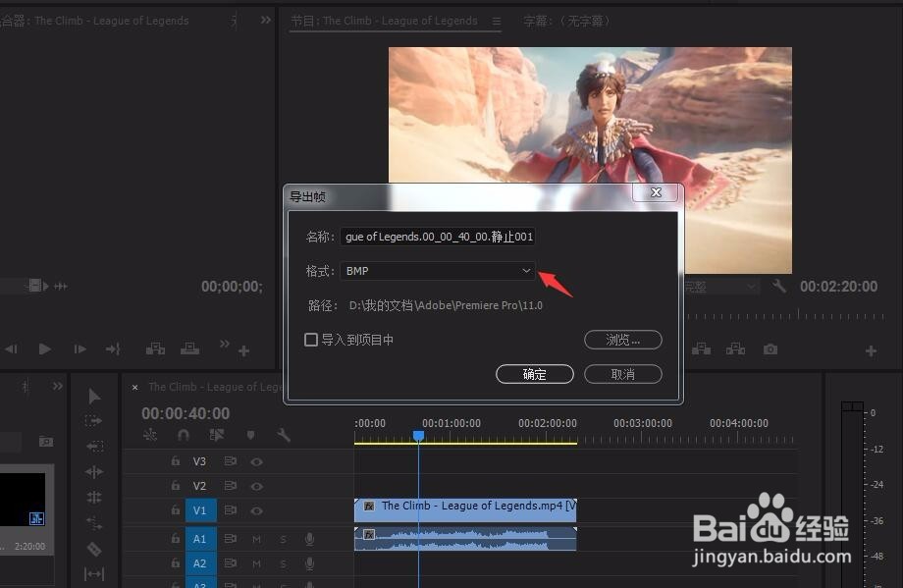The height and width of the screenshot is (588, 903).
Task: Select The Climb video clip on V1
Action: pyautogui.click(x=465, y=510)
